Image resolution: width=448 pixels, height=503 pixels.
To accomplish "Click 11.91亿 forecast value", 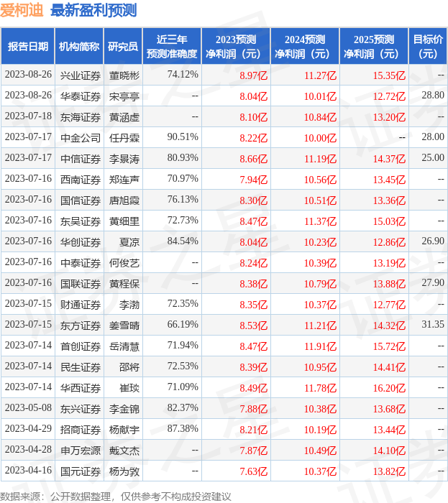I will (x=320, y=346).
